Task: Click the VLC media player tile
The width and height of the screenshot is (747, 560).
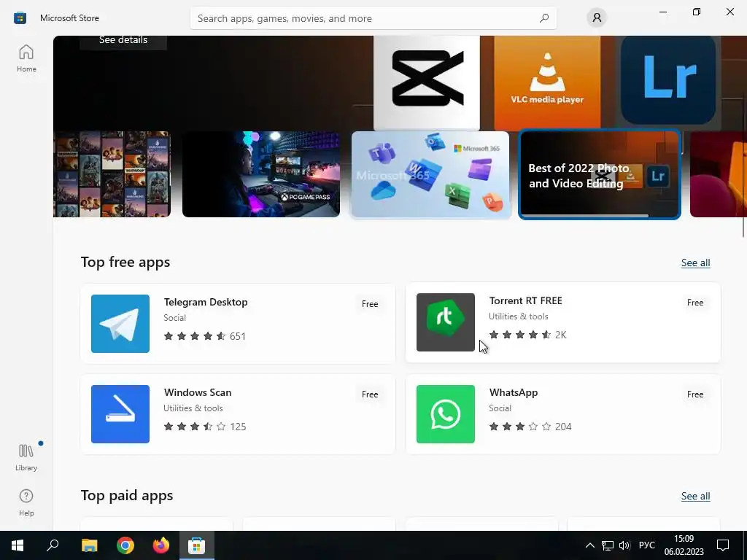Action: coord(547,82)
